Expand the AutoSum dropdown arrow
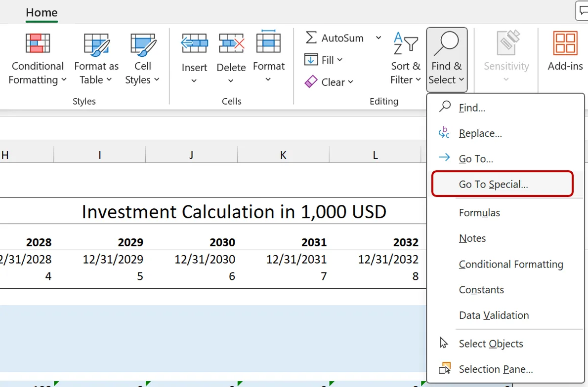Screen dimensions: 588x387 coord(378,38)
